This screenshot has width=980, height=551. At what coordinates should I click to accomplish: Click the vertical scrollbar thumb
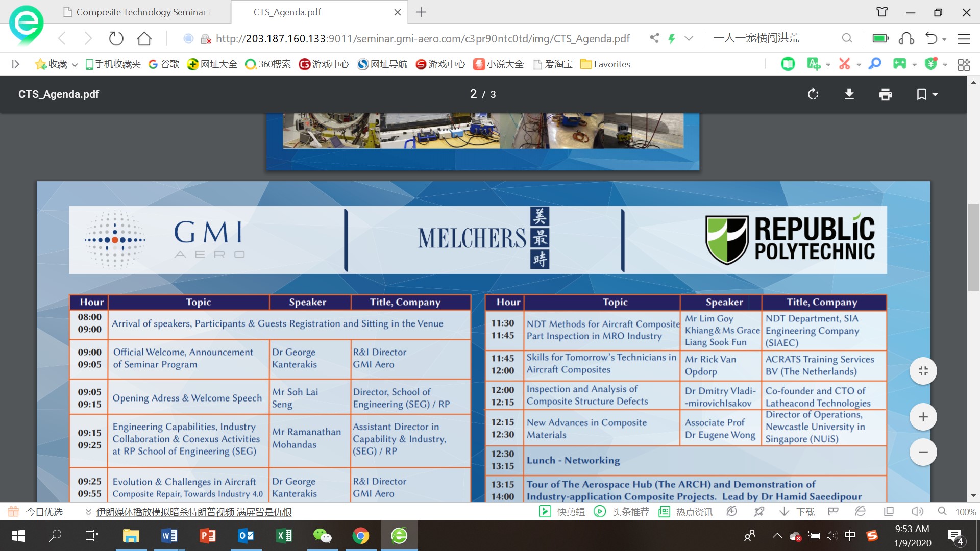pyautogui.click(x=973, y=246)
